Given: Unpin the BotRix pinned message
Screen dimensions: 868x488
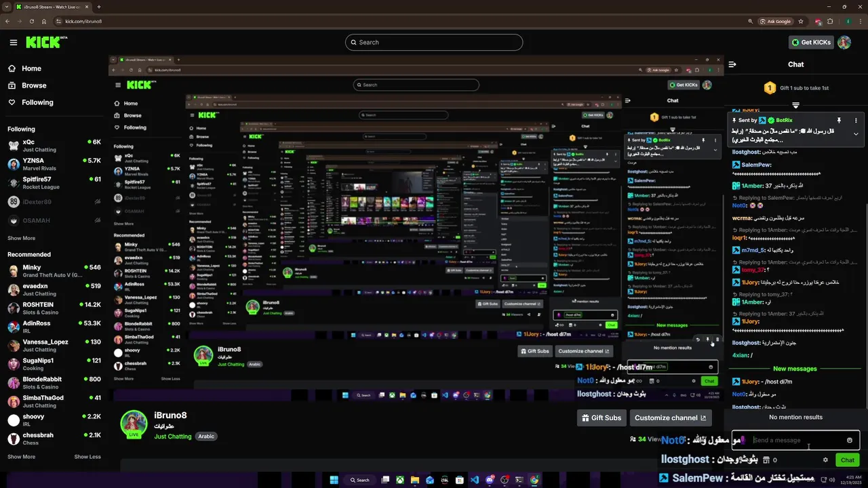Looking at the screenshot, I should (x=839, y=120).
